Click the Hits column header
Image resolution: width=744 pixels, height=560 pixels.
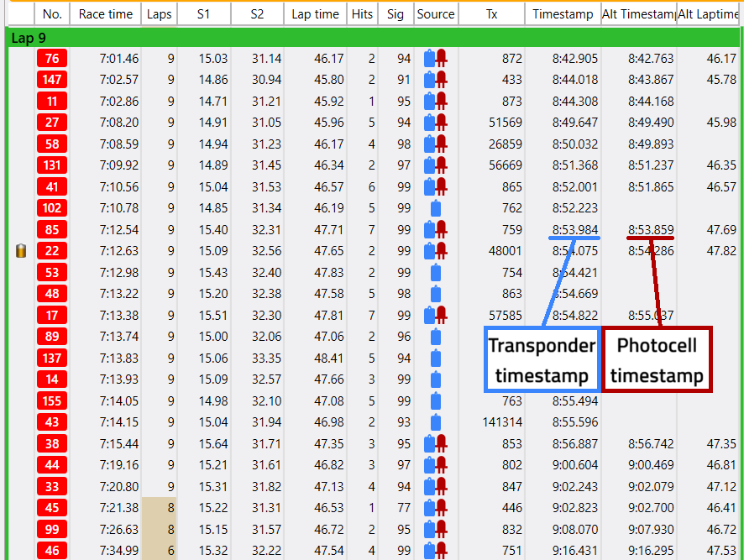[362, 14]
